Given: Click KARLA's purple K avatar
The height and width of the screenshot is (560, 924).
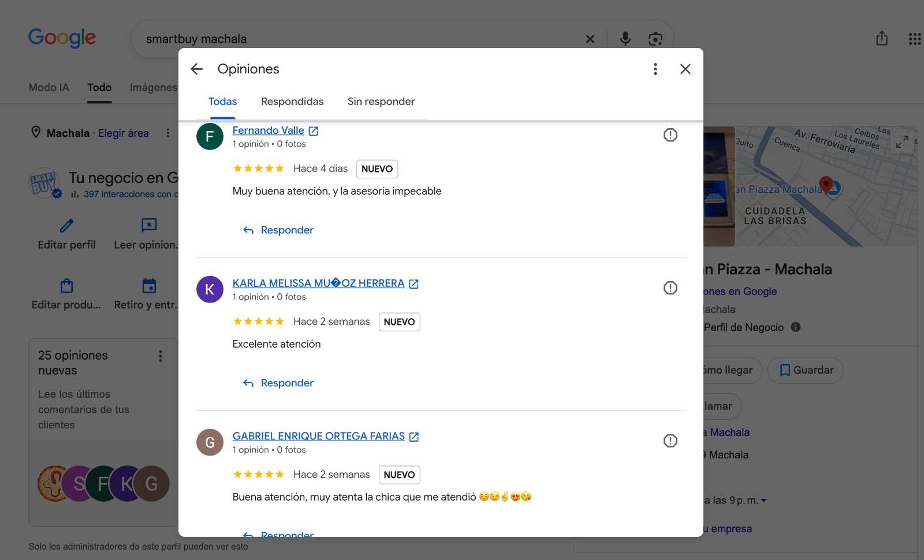Looking at the screenshot, I should click(x=210, y=289).
